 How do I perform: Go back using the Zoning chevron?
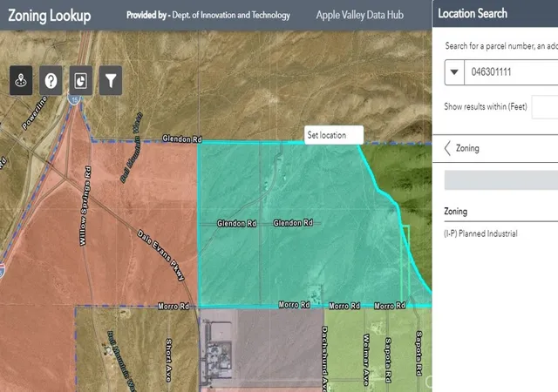click(447, 148)
